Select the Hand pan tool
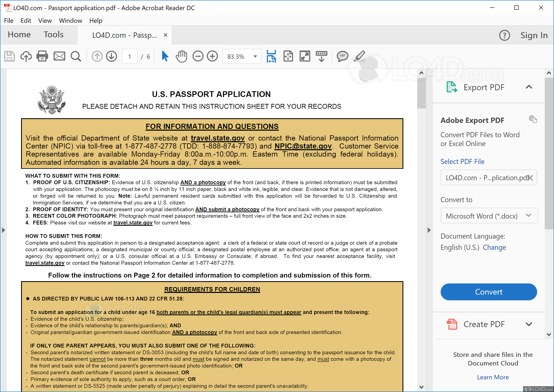The image size is (554, 392). pyautogui.click(x=181, y=56)
